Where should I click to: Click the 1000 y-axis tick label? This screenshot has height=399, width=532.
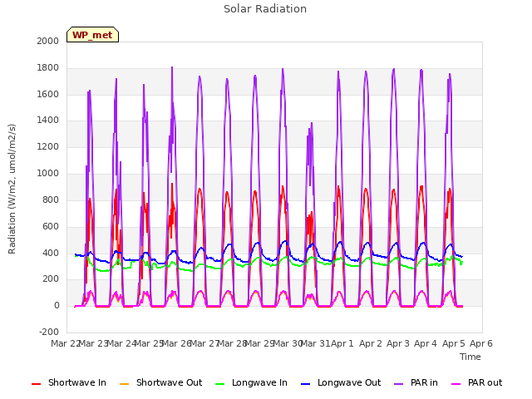click(x=48, y=174)
